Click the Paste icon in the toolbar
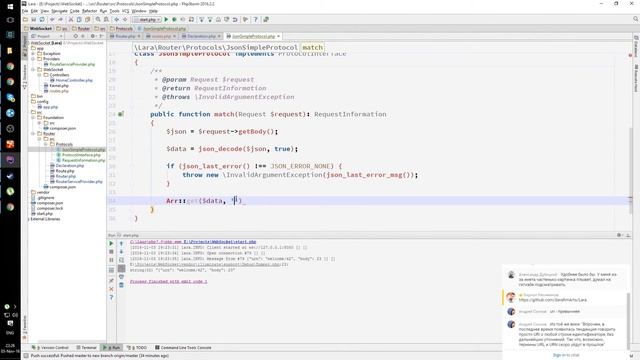The width and height of the screenshot is (640, 360). tap(87, 20)
